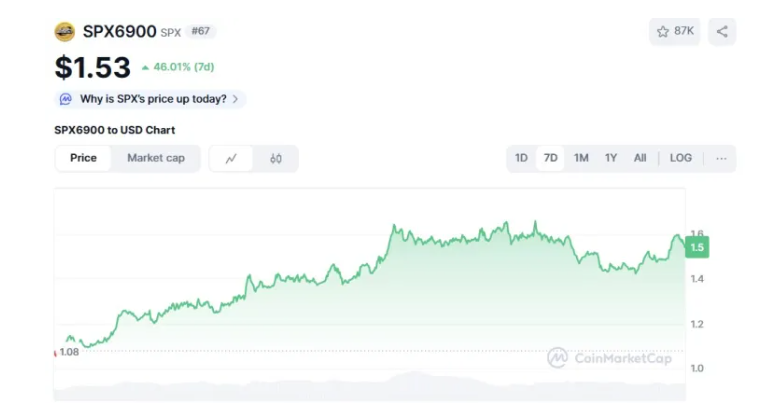Click the 1.5 current price marker
The width and height of the screenshot is (784, 418).
tap(697, 247)
